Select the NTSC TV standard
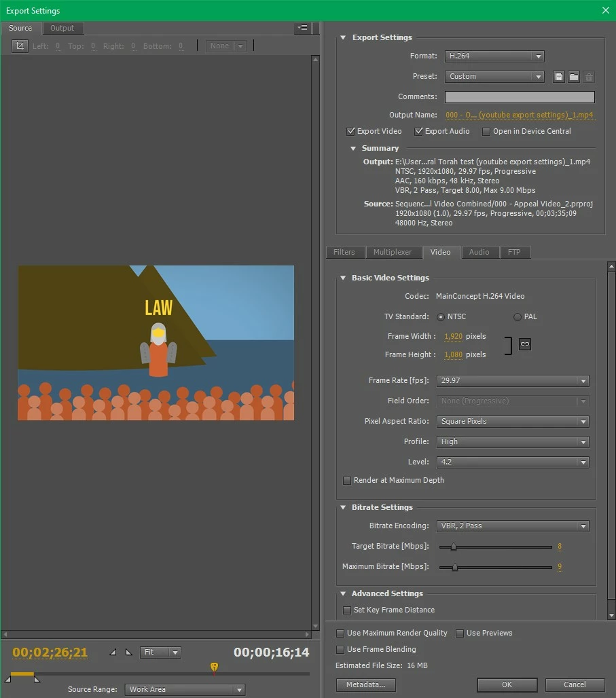 [x=441, y=317]
